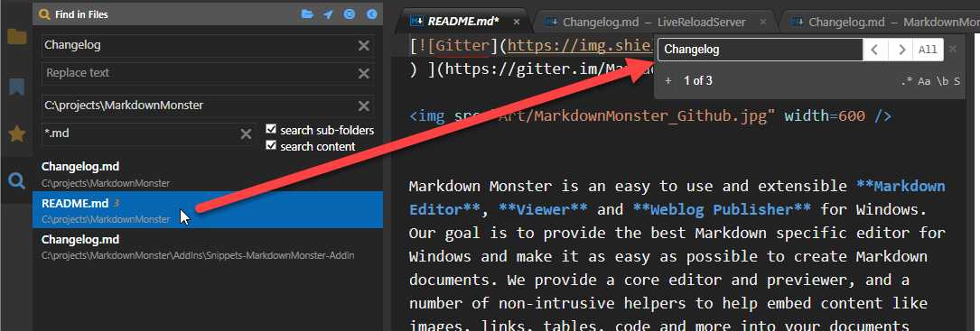Click the paper-plane navigate icon in the header

click(328, 14)
